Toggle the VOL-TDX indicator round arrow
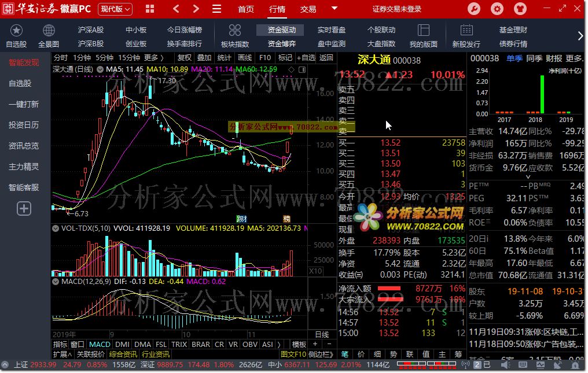Viewport: 588px width, 373px height. (56, 228)
